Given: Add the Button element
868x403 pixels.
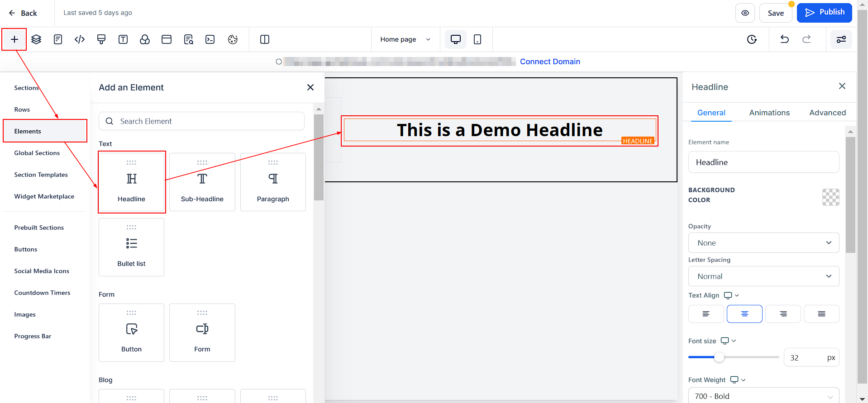Looking at the screenshot, I should [x=132, y=332].
